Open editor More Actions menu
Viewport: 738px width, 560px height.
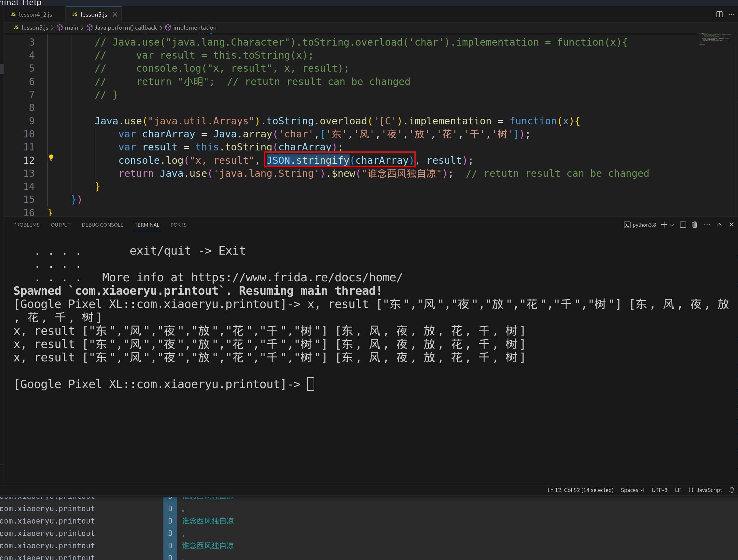(731, 14)
